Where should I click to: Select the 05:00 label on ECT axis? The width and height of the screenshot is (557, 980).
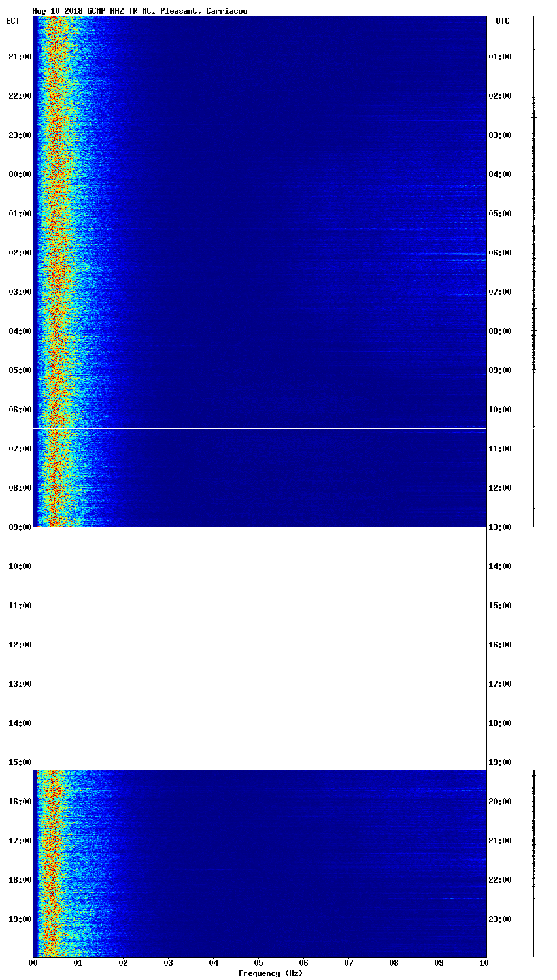(x=20, y=370)
